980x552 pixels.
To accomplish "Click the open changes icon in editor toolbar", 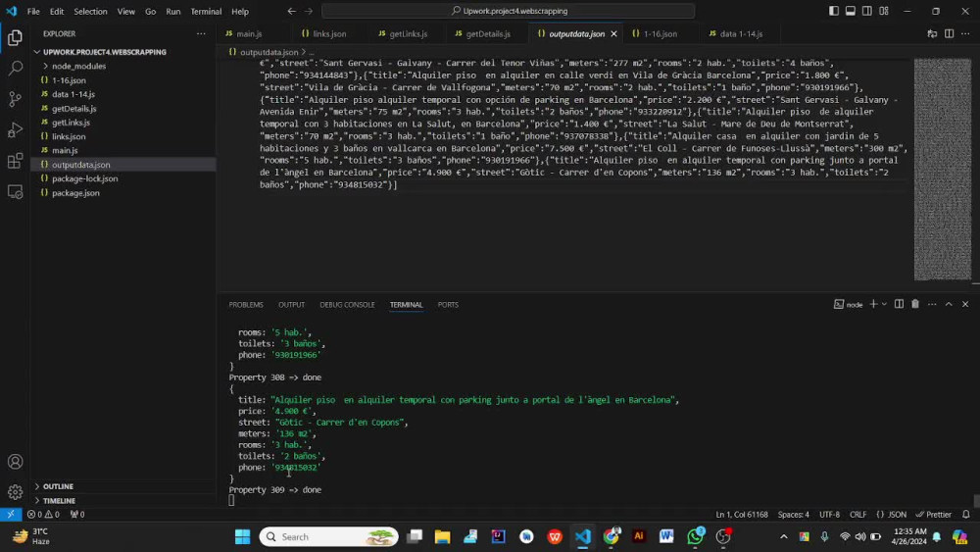I will point(932,33).
